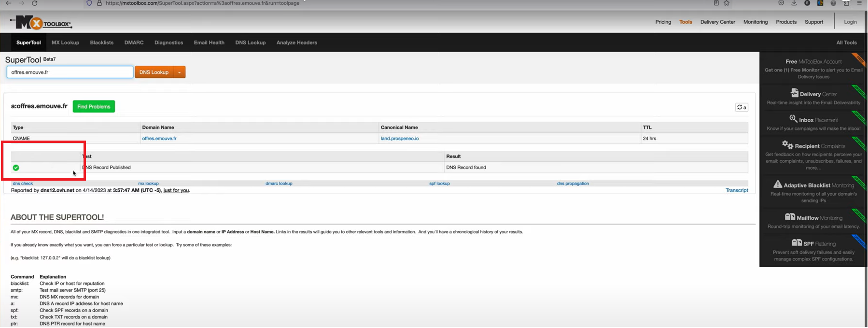
Task: Open the Free MxToolBox Account card
Action: pos(813,68)
